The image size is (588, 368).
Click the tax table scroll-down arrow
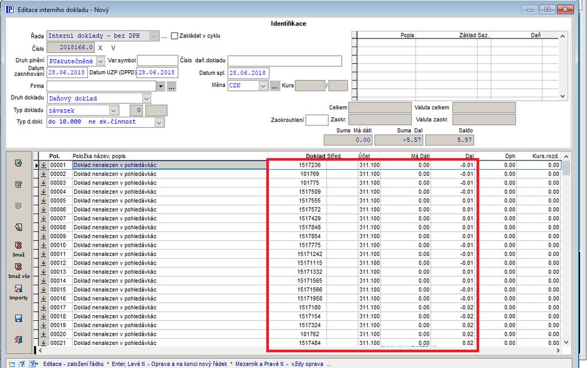point(563,96)
